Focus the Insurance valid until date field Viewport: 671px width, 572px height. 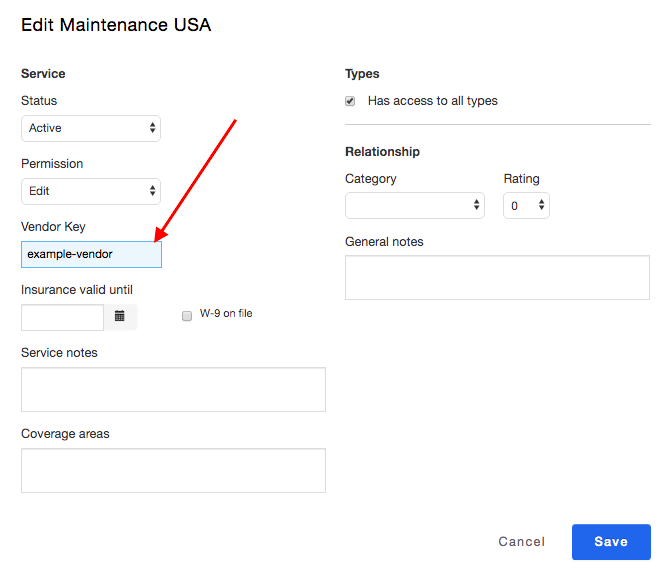[62, 317]
